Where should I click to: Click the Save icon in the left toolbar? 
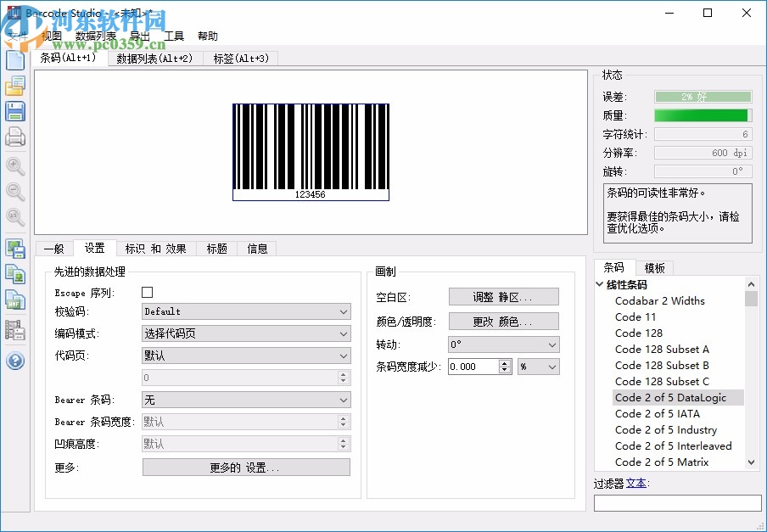click(14, 111)
